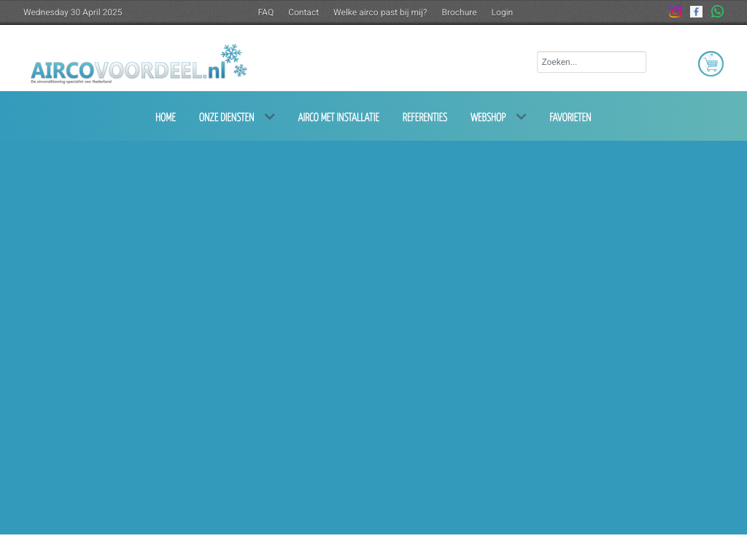Go to Favorieten in the navigation

570,117
